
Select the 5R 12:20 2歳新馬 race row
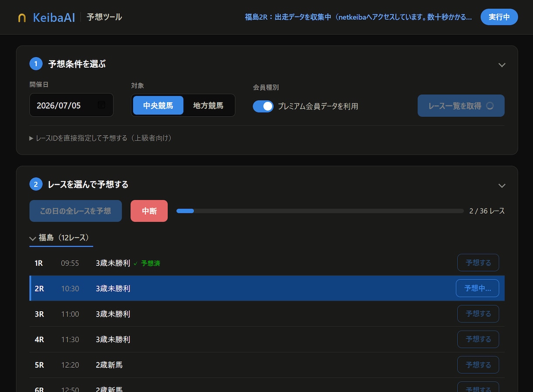click(x=267, y=365)
